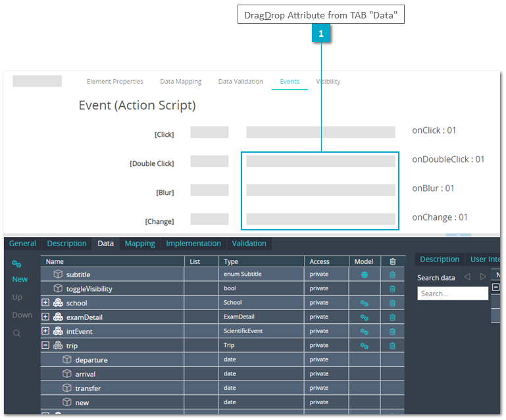
Task: Open the model gears icon for intEvent
Action: tap(365, 331)
